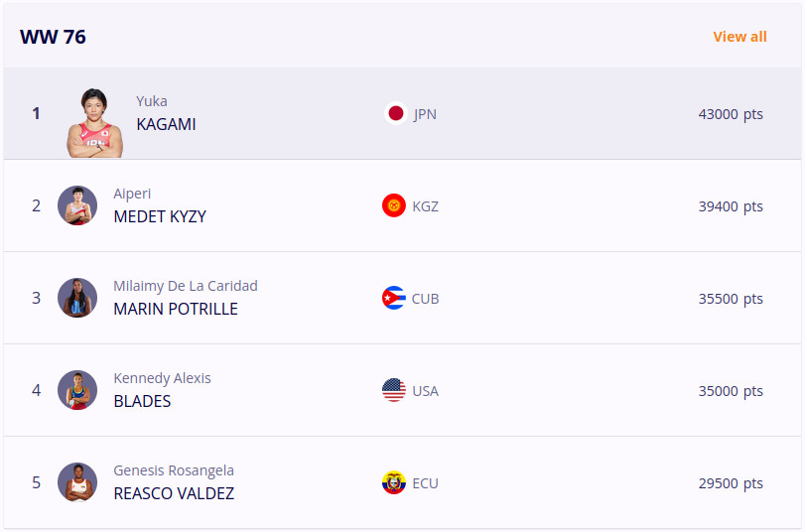Select the BLADES athlete name

142,402
